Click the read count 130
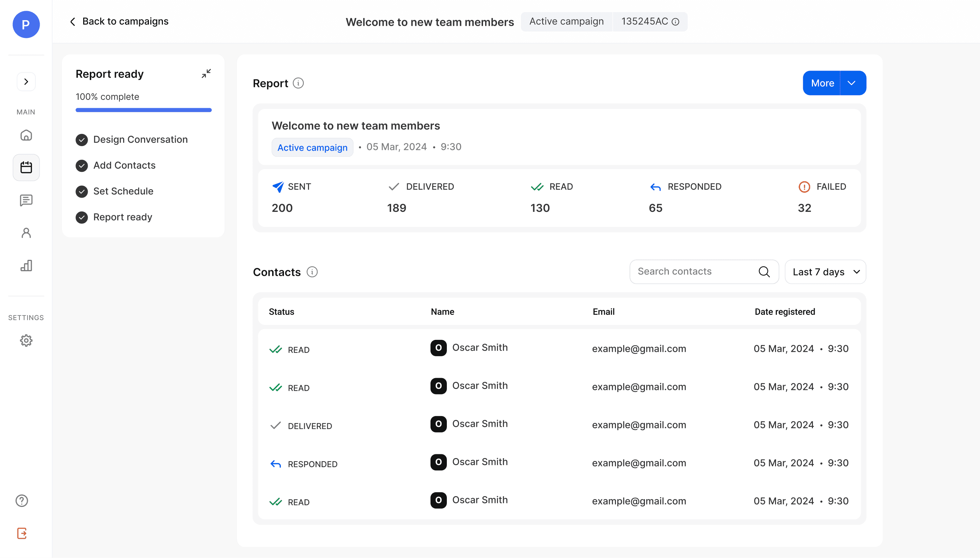This screenshot has width=980, height=558. coord(540,208)
